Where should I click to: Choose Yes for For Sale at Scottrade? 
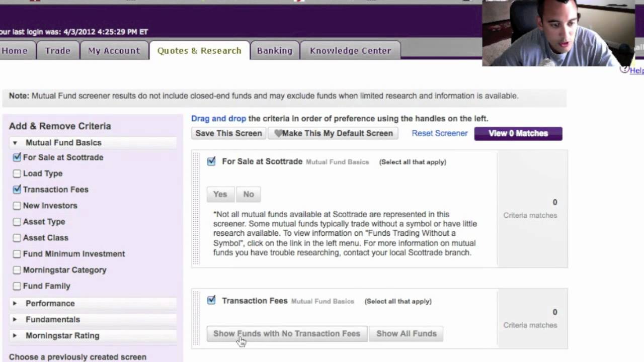click(220, 194)
